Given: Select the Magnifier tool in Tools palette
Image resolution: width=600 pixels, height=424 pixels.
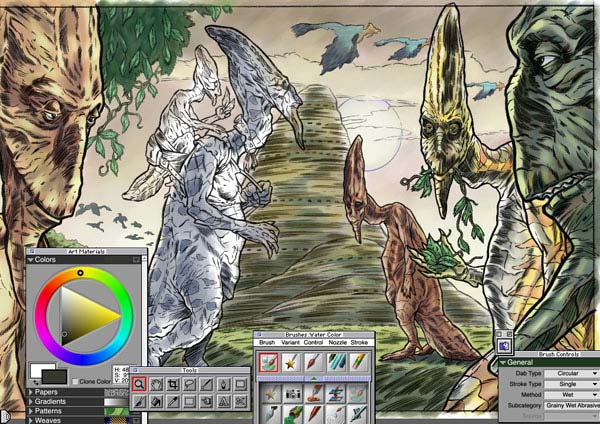Looking at the screenshot, I should (x=139, y=384).
